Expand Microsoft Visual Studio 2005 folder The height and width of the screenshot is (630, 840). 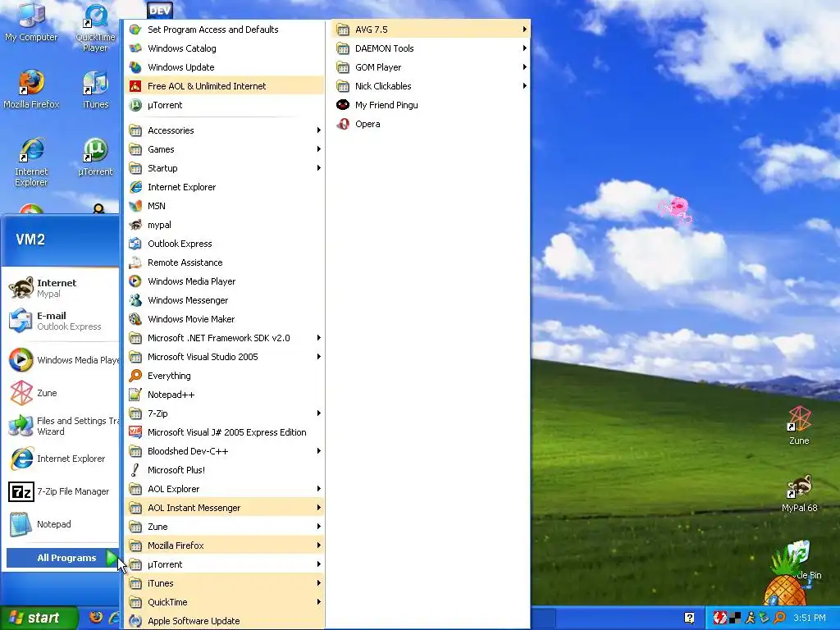pyautogui.click(x=225, y=357)
